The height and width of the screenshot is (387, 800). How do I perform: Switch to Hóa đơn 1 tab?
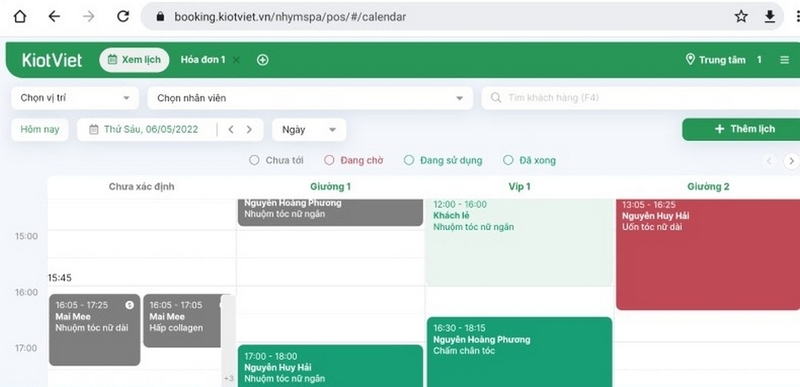[x=203, y=60]
